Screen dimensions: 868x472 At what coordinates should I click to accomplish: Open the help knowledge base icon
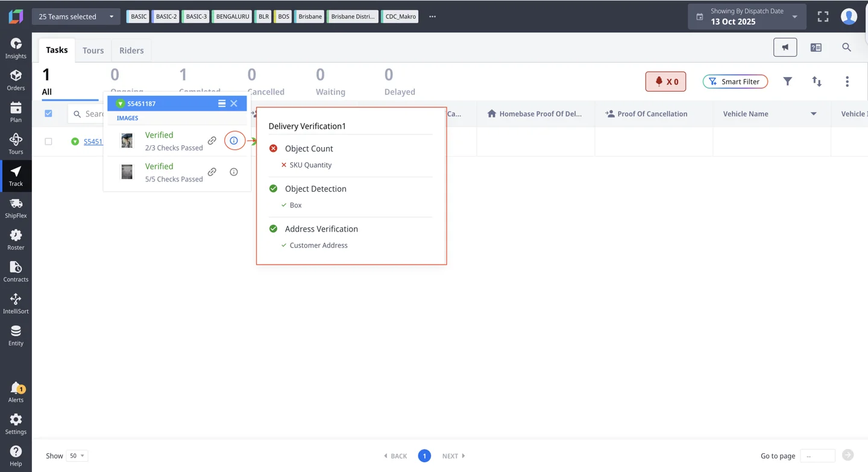click(x=816, y=46)
